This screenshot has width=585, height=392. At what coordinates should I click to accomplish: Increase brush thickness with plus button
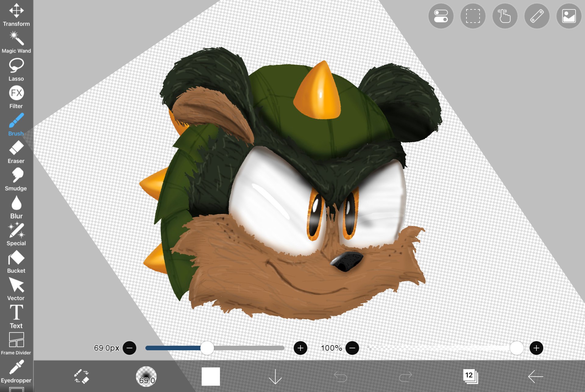point(300,348)
